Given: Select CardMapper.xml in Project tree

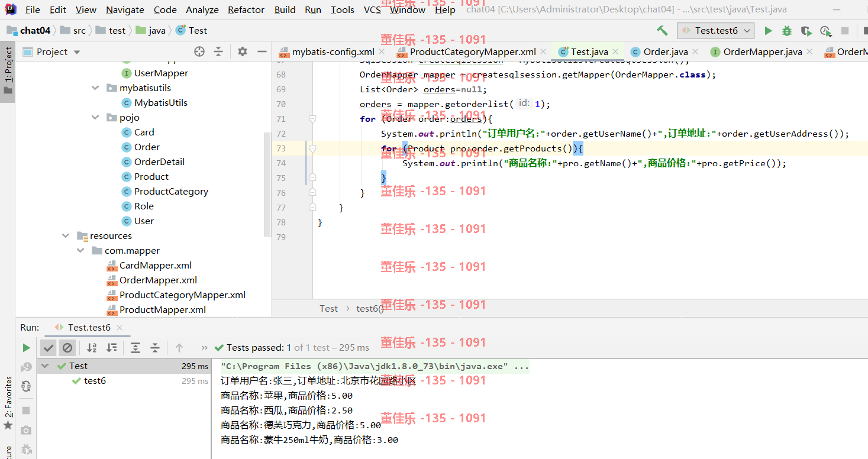Looking at the screenshot, I should click(x=156, y=266).
